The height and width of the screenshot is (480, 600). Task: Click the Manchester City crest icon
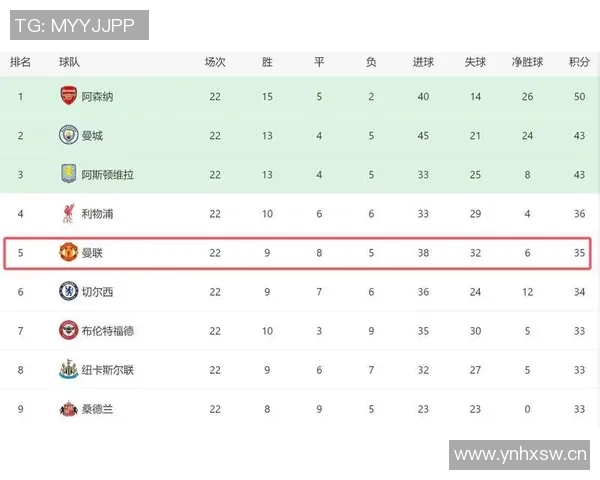(68, 136)
